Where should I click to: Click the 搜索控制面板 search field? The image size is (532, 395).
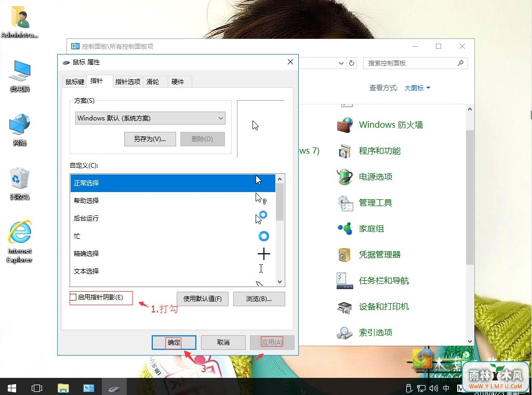point(415,63)
